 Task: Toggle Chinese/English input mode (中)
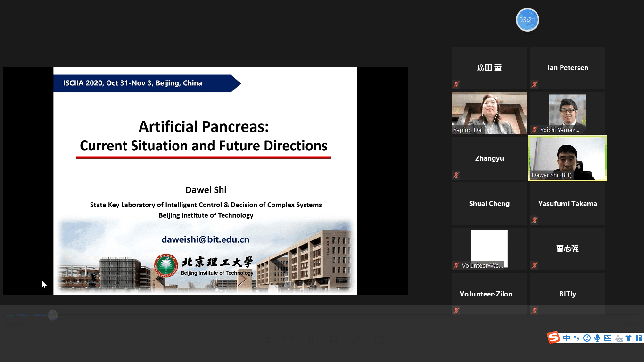[x=566, y=338]
